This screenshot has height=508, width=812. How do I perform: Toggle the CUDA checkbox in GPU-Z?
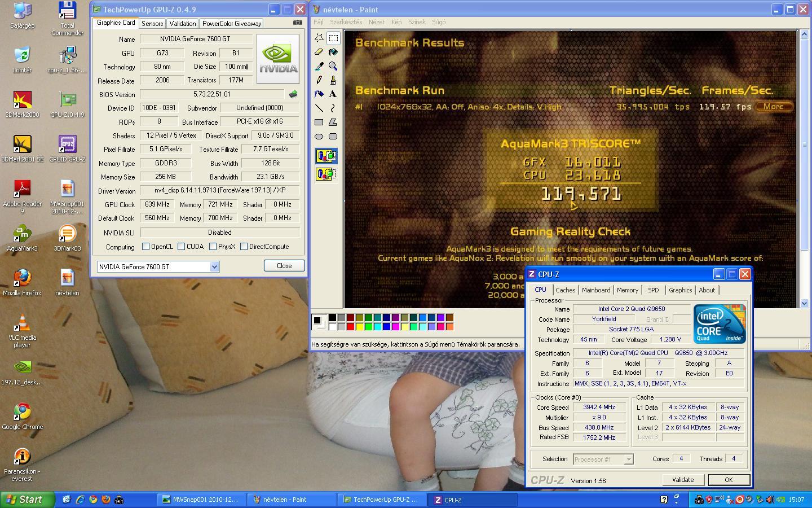pyautogui.click(x=181, y=247)
